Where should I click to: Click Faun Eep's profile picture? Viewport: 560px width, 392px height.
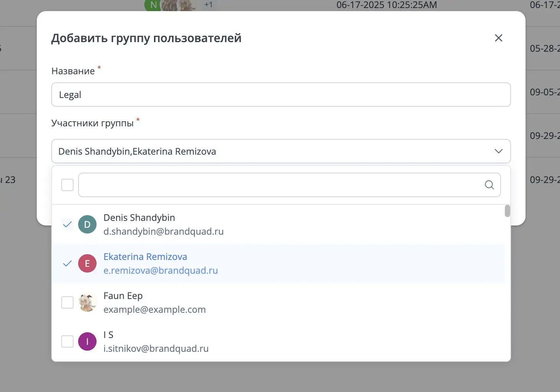coord(87,302)
